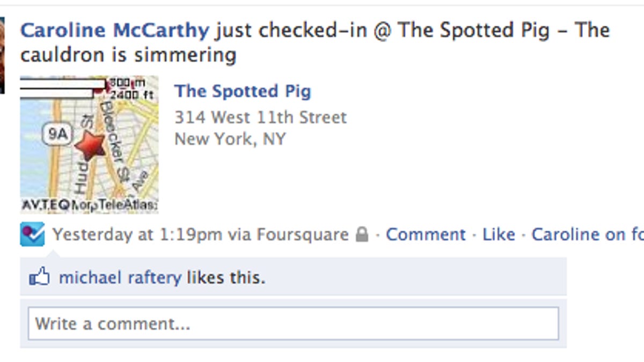Focus the 'Write a comment...' field
This screenshot has height=362, width=644.
coord(293,323)
